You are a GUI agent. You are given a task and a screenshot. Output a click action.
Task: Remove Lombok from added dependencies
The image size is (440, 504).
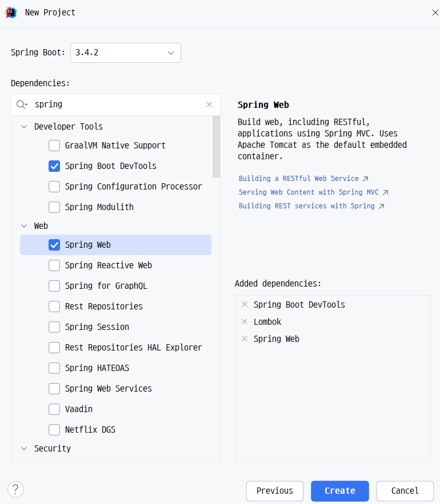tap(245, 321)
